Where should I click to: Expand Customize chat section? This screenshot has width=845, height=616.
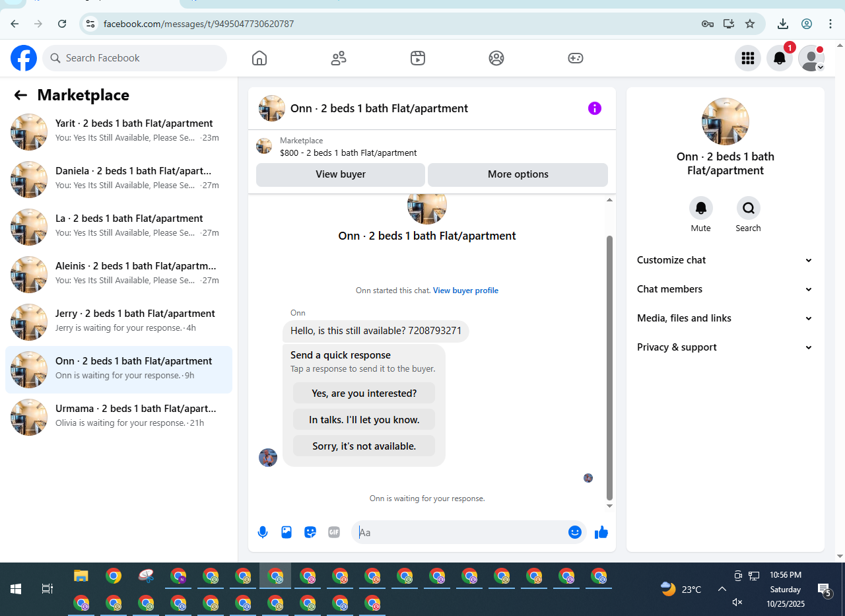725,260
